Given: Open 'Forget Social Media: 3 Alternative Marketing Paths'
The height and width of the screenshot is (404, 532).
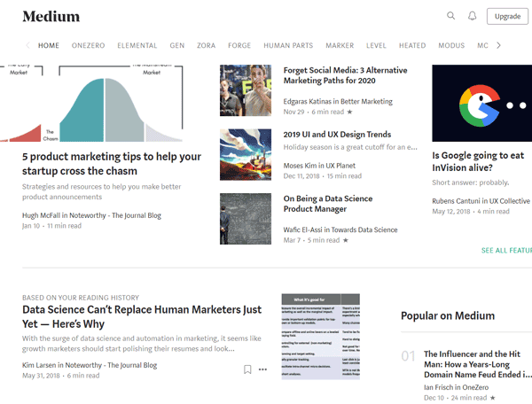Looking at the screenshot, I should 346,75.
